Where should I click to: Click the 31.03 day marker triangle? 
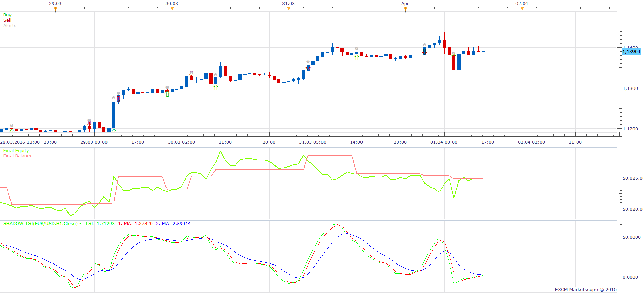tap(289, 9)
